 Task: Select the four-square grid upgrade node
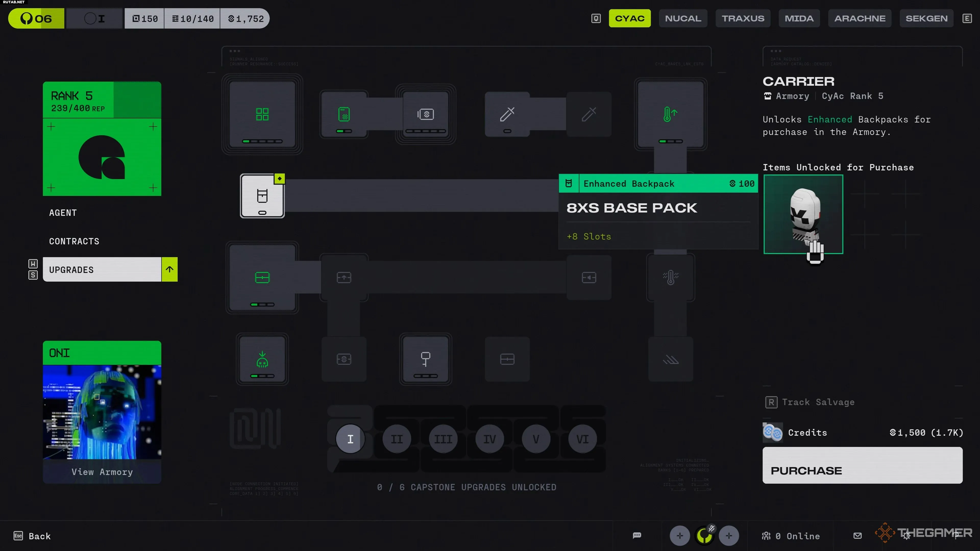(x=262, y=114)
